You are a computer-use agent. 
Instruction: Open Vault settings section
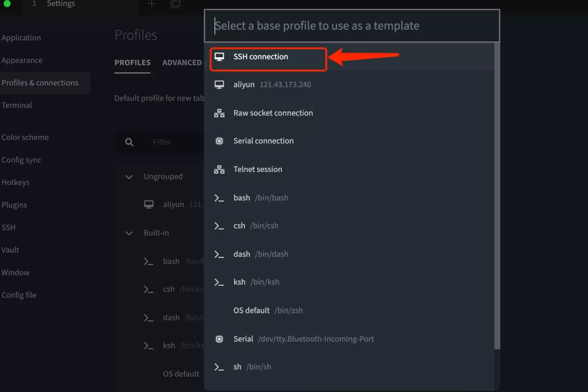click(10, 250)
